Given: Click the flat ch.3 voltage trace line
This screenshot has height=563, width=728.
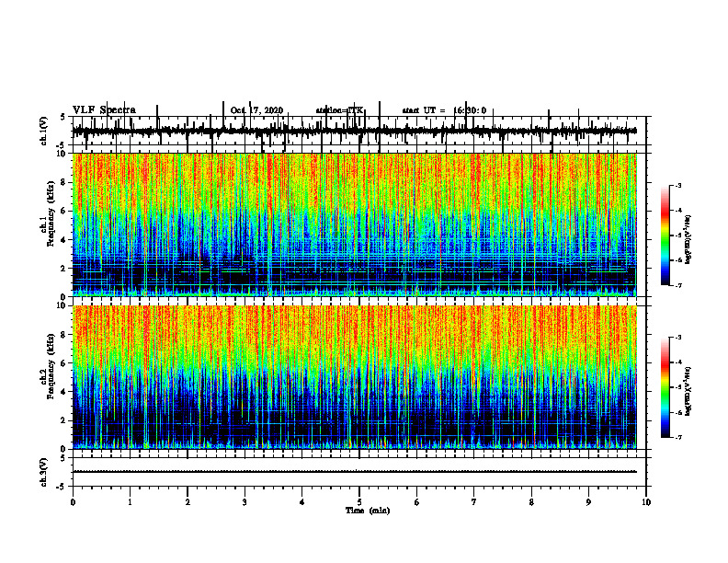Looking at the screenshot, I should 355,472.
